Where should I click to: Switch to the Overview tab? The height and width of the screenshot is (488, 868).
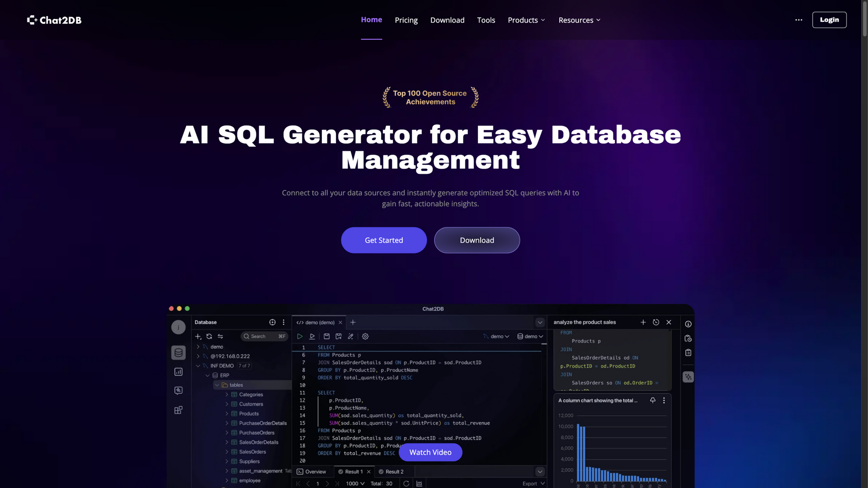(311, 472)
